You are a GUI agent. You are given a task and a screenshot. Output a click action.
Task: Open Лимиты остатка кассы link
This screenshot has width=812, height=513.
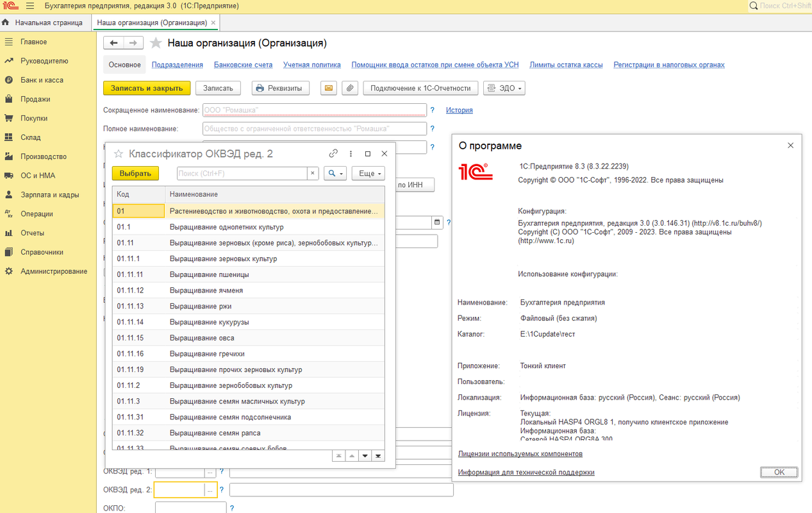point(566,65)
